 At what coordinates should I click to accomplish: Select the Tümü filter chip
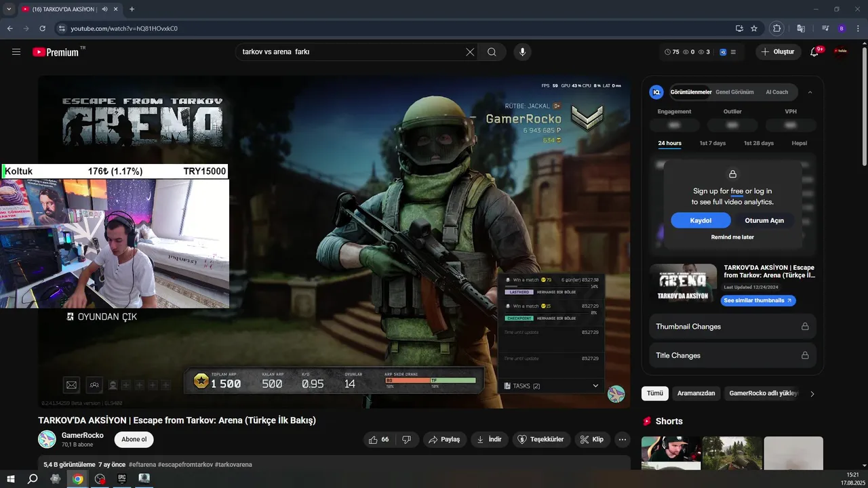point(655,393)
